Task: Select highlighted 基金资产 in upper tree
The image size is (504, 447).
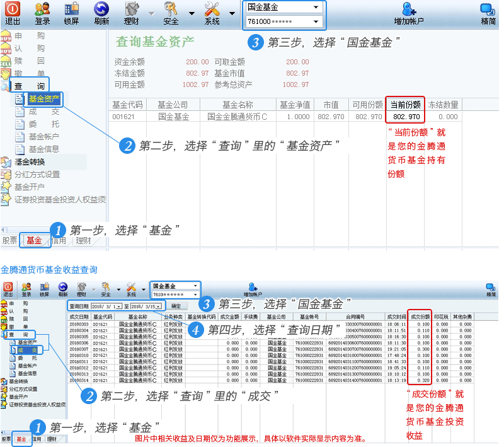Action: [x=44, y=99]
